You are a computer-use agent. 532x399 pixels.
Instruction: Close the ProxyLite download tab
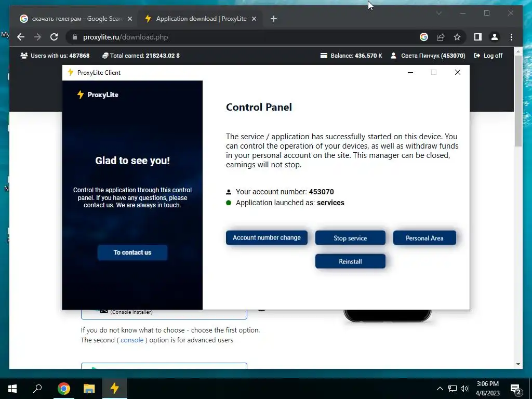tap(254, 19)
